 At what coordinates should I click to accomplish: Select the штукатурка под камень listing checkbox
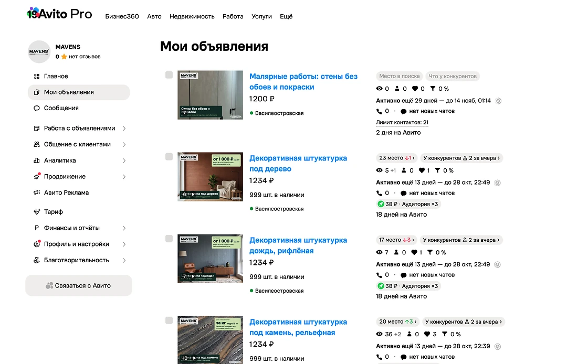(169, 320)
